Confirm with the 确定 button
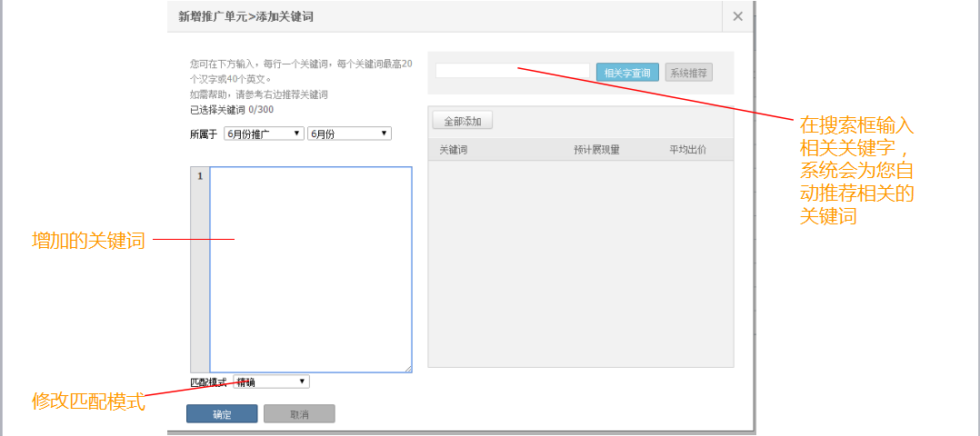The height and width of the screenshot is (436, 980). coord(222,414)
